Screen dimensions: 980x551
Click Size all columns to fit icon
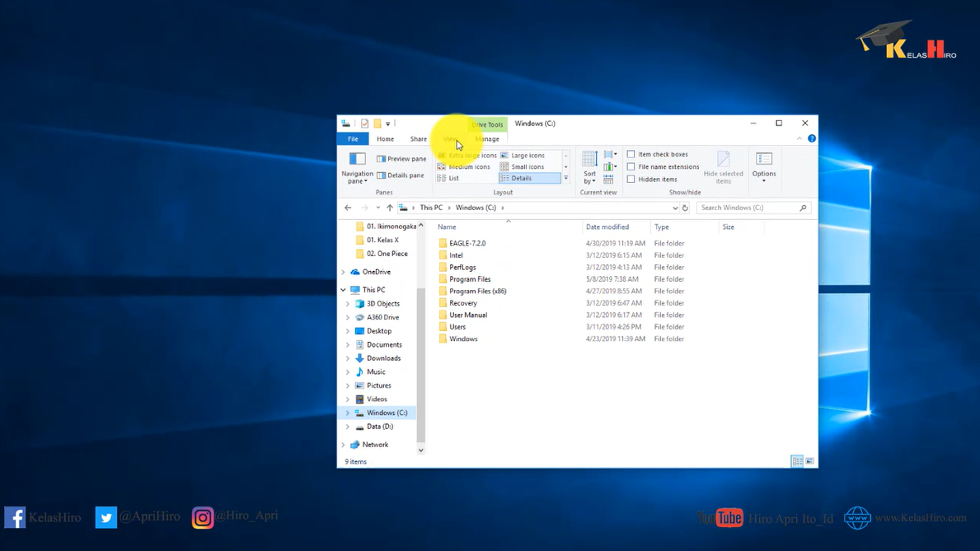(608, 180)
